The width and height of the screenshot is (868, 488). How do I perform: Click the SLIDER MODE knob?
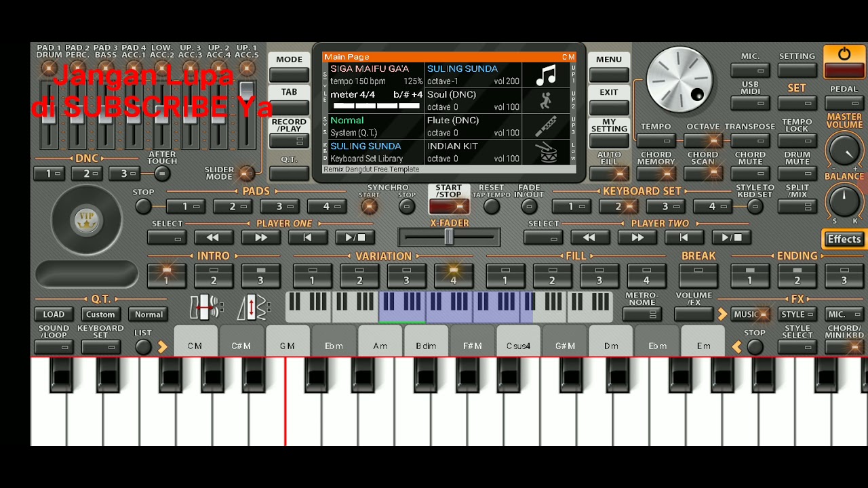(x=247, y=174)
